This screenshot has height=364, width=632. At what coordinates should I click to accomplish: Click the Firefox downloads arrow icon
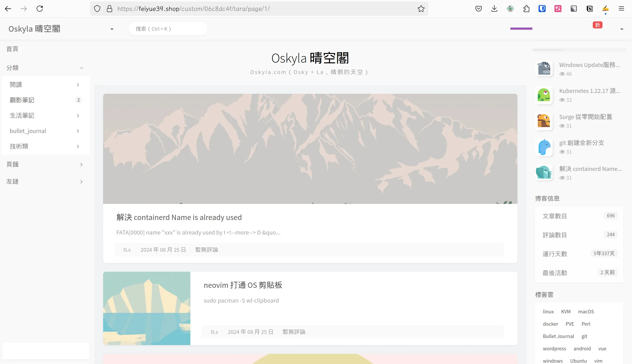494,9
